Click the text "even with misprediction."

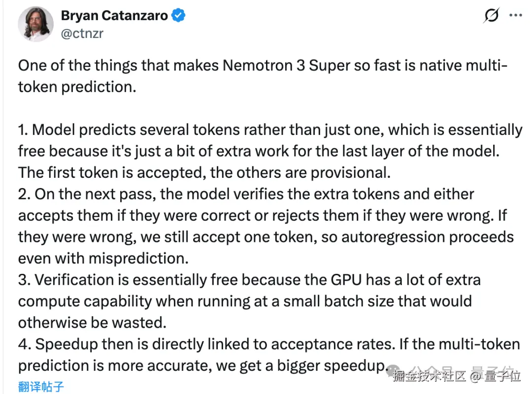point(103,258)
